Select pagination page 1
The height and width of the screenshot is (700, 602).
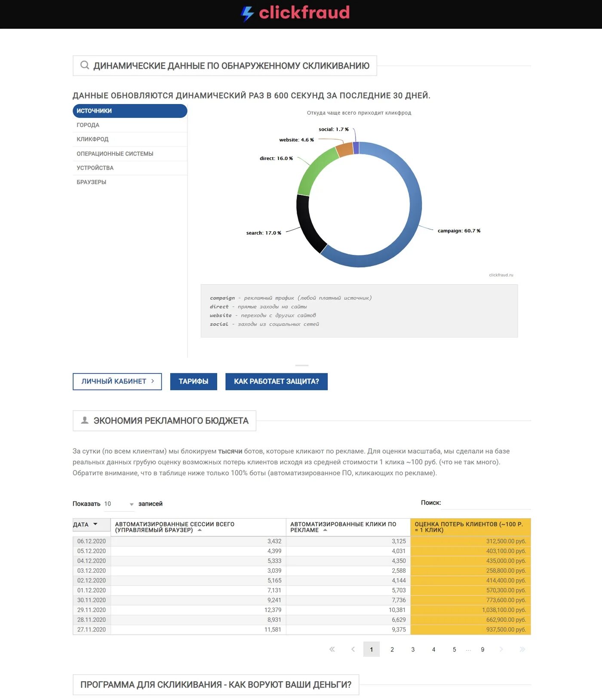(x=372, y=649)
